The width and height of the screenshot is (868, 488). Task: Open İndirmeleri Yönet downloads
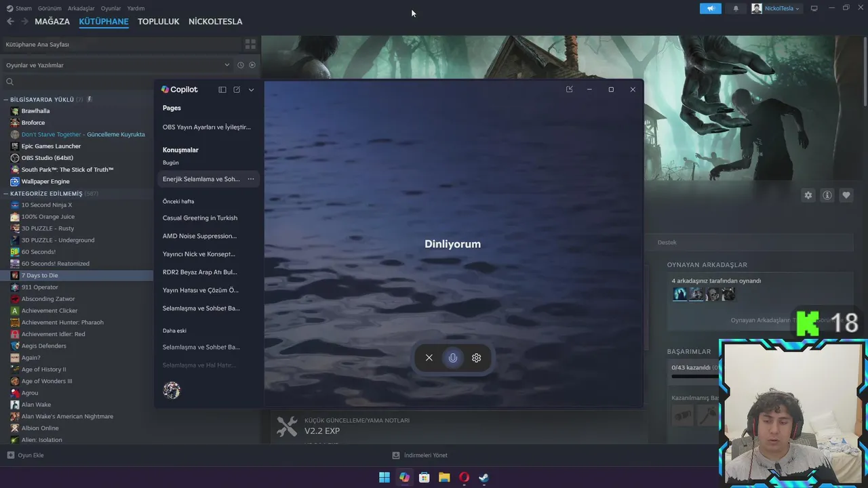(420, 455)
